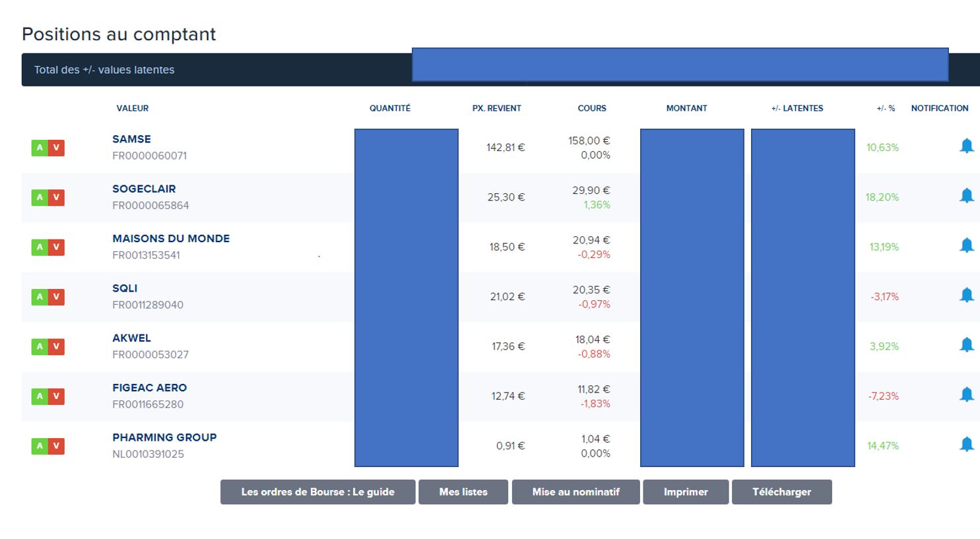Set notification bell for SAMSE
Viewport: 980px width, 539px height.
point(967,146)
